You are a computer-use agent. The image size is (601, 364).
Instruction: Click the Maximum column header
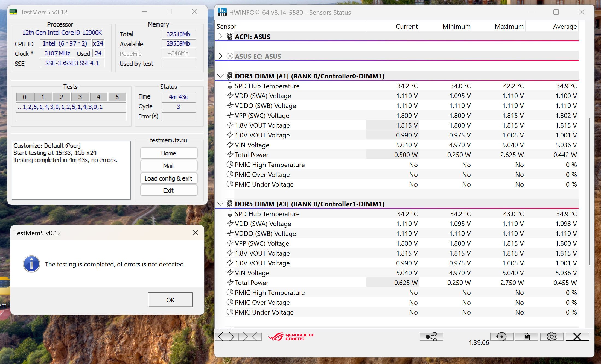pyautogui.click(x=509, y=27)
